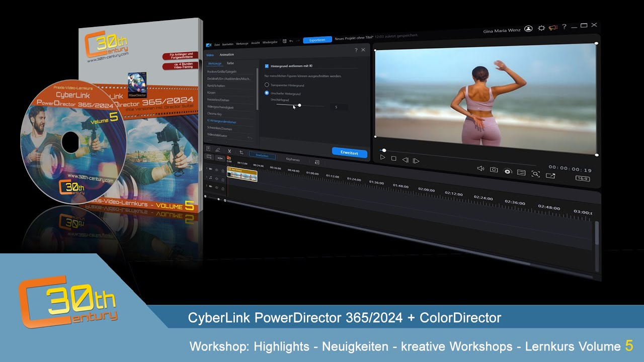
Task: Mute audio track 1 speaker toggle
Action: click(217, 178)
